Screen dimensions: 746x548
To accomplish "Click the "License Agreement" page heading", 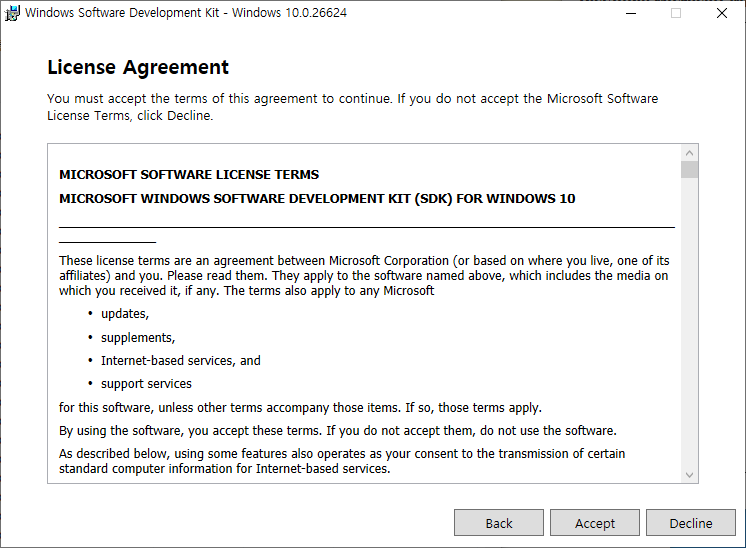I will point(138,68).
